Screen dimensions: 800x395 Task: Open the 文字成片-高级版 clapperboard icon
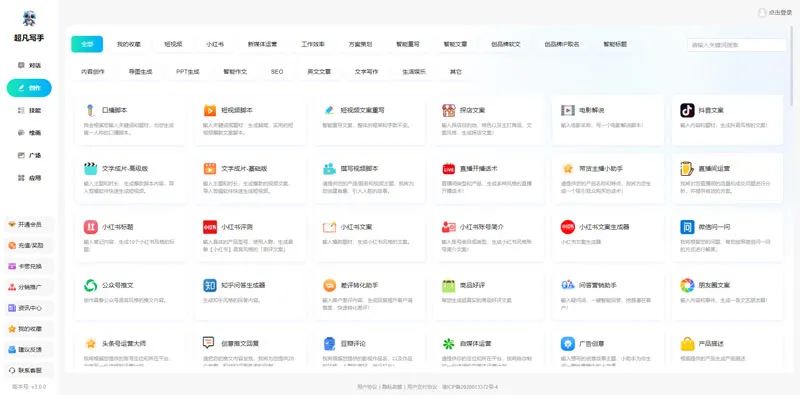90,168
